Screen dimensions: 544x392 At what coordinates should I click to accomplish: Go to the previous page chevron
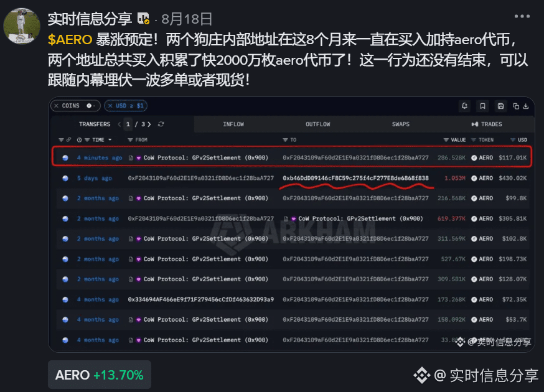[x=120, y=124]
